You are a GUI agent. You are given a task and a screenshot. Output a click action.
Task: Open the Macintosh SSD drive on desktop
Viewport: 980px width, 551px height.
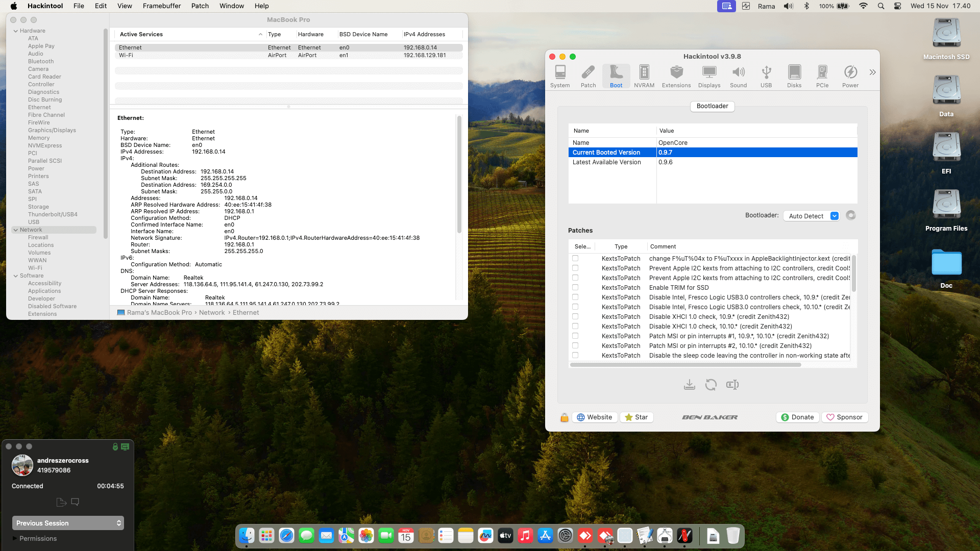(x=946, y=39)
